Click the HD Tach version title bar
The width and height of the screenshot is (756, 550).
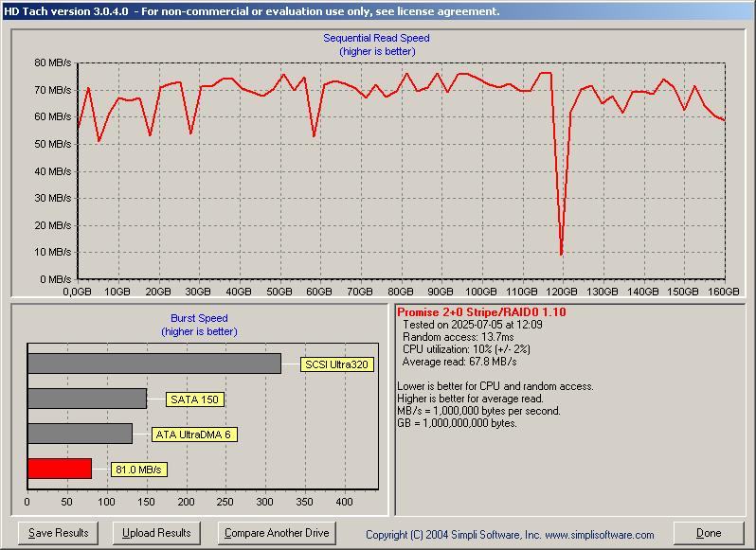click(378, 11)
